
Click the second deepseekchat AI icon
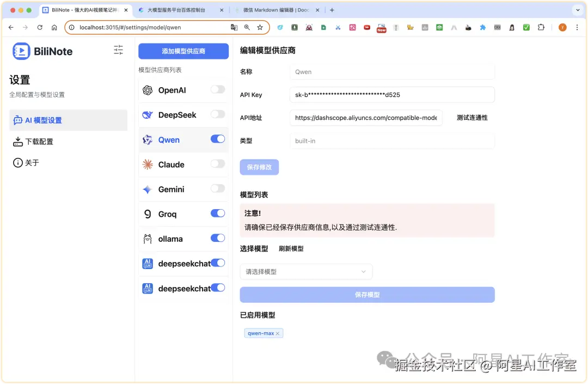tap(148, 288)
